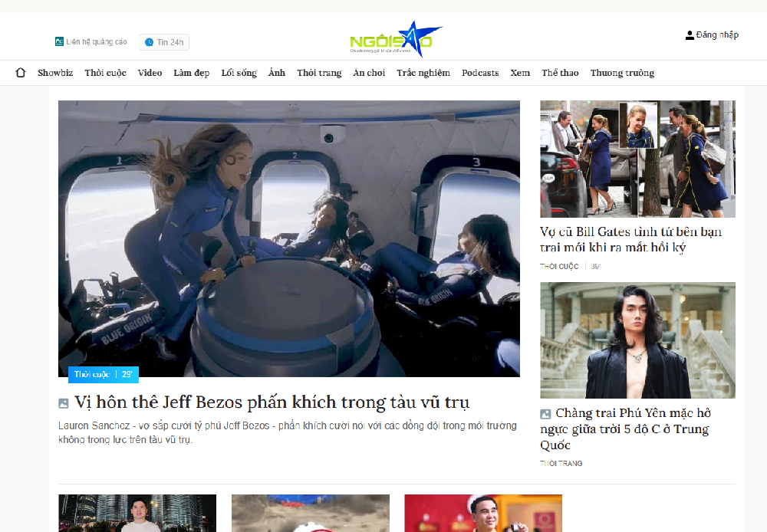Click the home icon in navigation bar
The image size is (767, 532).
(x=21, y=73)
